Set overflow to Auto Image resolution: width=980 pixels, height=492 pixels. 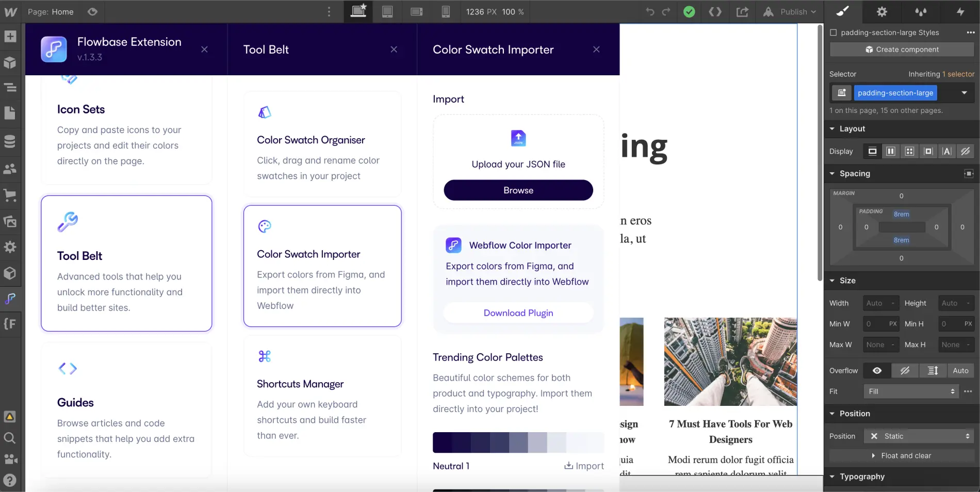pyautogui.click(x=960, y=371)
